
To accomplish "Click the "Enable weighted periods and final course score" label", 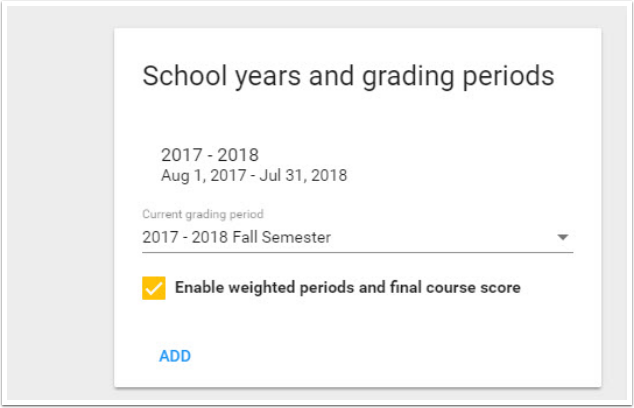I will click(347, 288).
